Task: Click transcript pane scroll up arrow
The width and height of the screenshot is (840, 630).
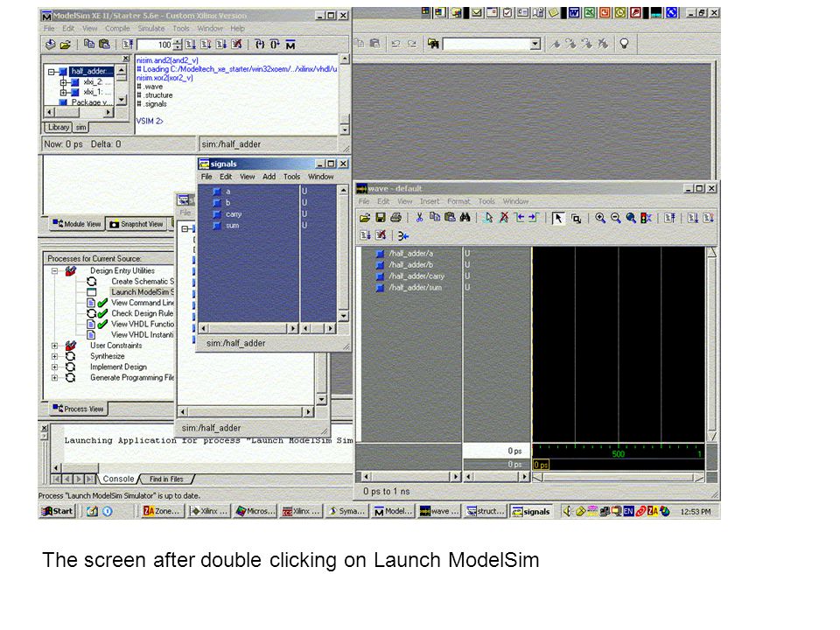Action: pyautogui.click(x=345, y=59)
